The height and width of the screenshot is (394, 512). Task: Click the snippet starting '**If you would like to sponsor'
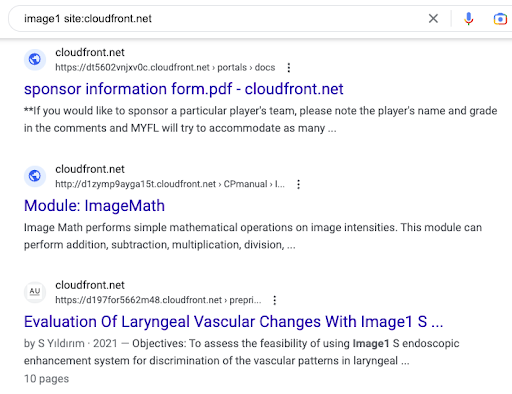click(261, 119)
